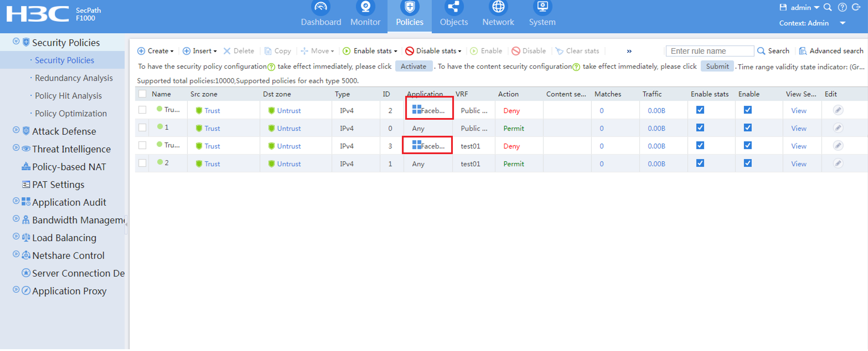Open the admin user dropdown

(804, 7)
